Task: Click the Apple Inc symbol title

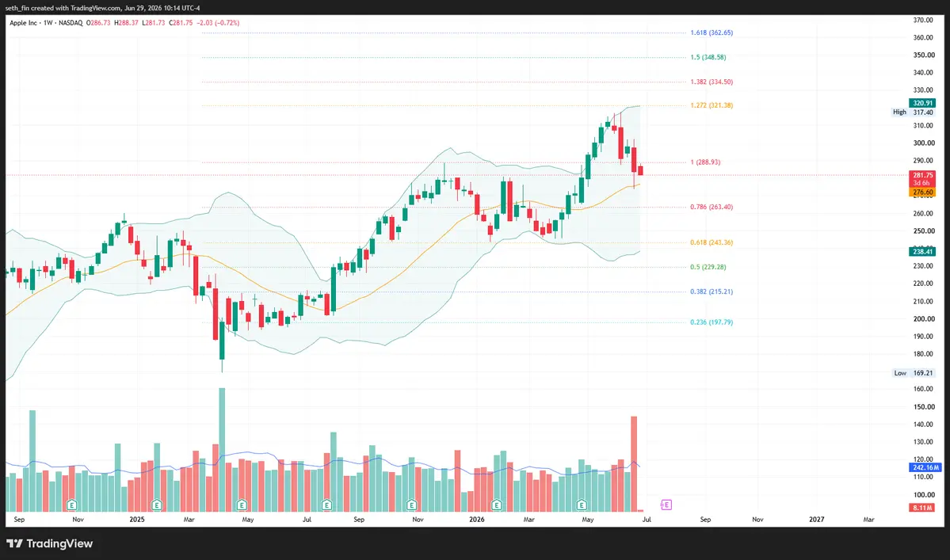Action: (x=23, y=23)
